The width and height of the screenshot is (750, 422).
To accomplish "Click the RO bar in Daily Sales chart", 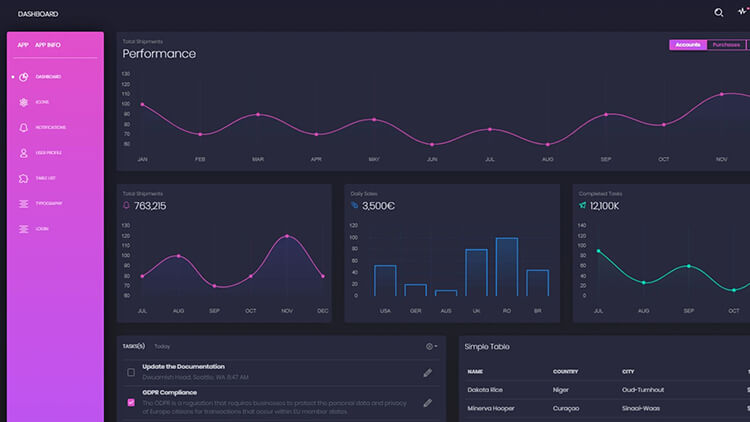I will [x=507, y=267].
